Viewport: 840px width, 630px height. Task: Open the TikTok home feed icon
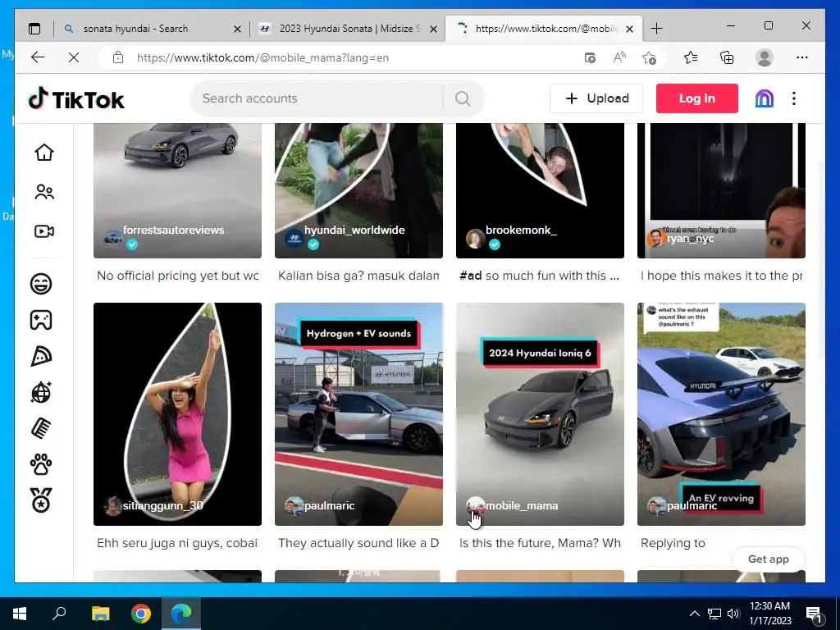44,153
